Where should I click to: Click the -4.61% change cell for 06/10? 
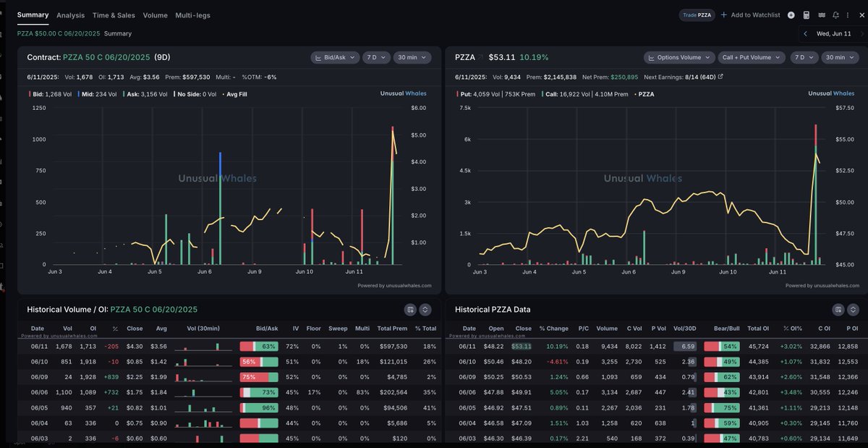(557, 361)
